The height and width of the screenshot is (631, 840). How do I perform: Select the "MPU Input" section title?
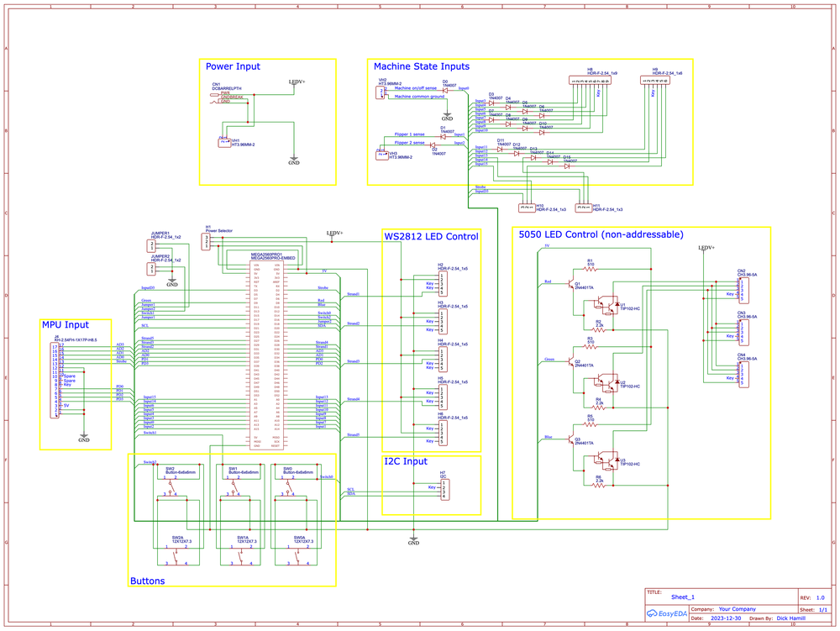(x=66, y=324)
